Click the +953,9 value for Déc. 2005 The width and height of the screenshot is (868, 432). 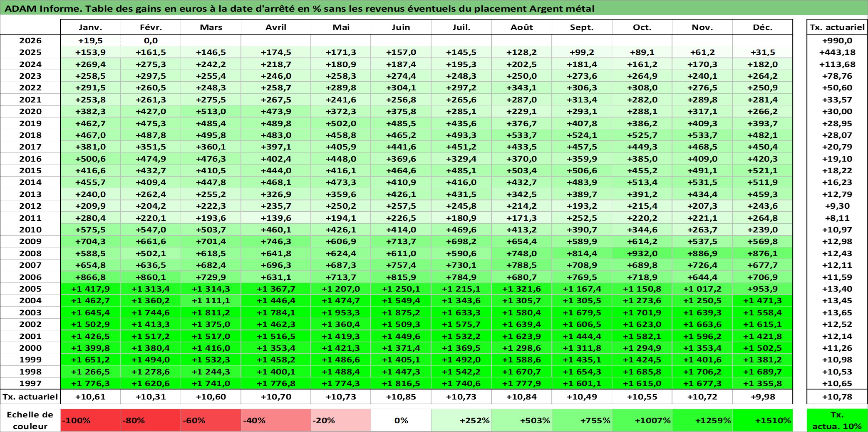(763, 289)
